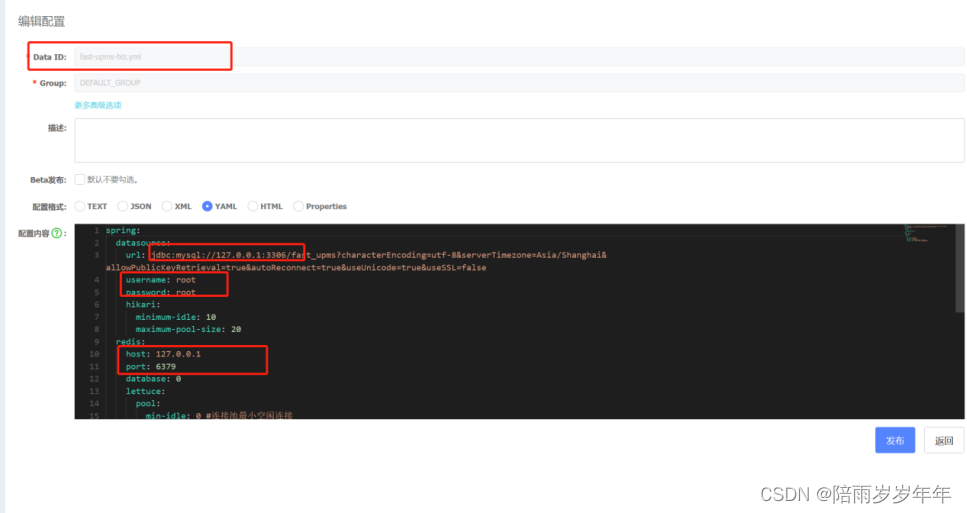Choose the XML format option

[167, 206]
